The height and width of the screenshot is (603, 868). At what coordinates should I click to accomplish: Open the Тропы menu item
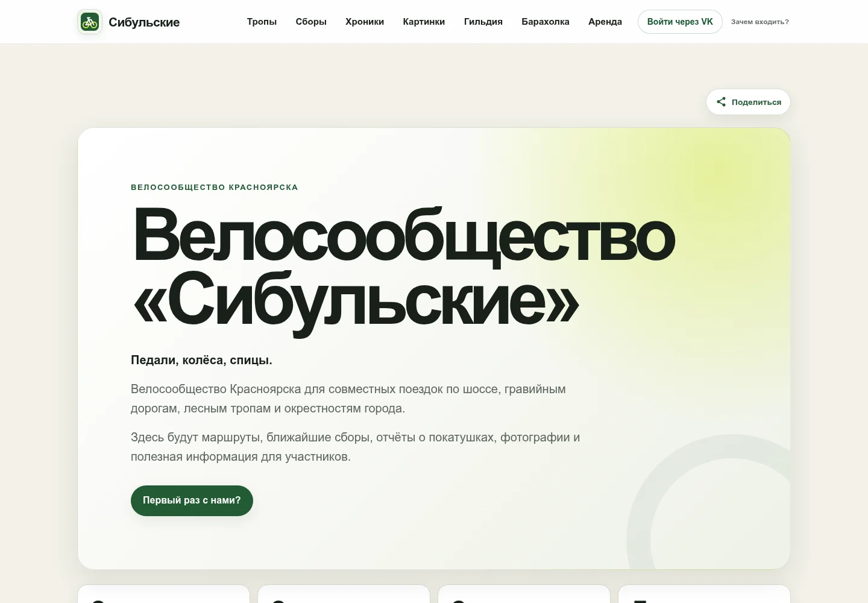[x=262, y=22]
